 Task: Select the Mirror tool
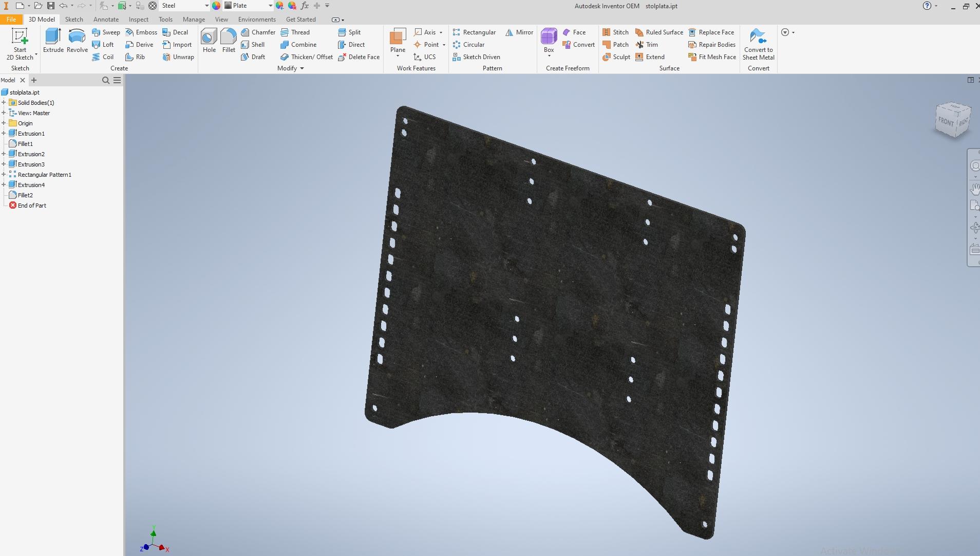coord(519,32)
